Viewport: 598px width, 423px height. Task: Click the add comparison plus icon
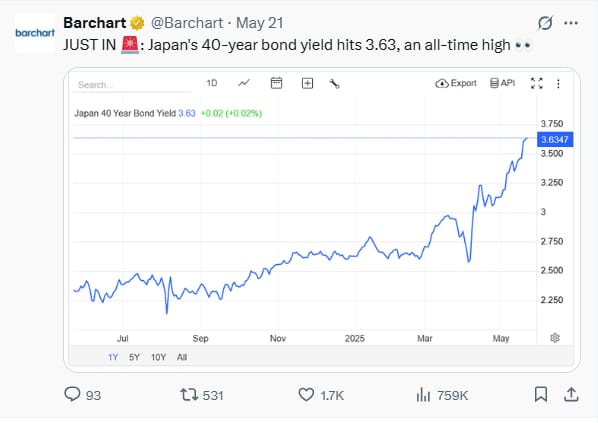pos(307,83)
